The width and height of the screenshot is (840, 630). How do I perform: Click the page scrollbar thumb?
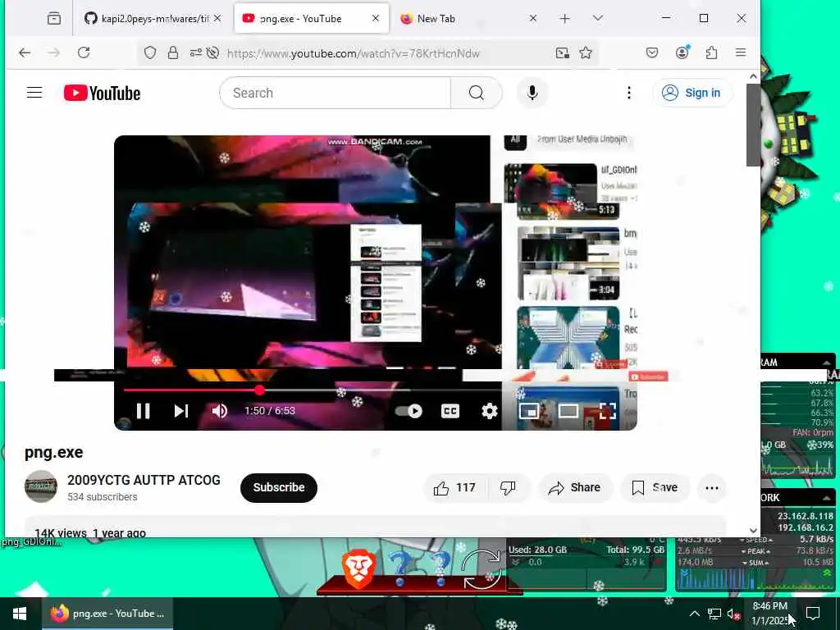[x=753, y=125]
